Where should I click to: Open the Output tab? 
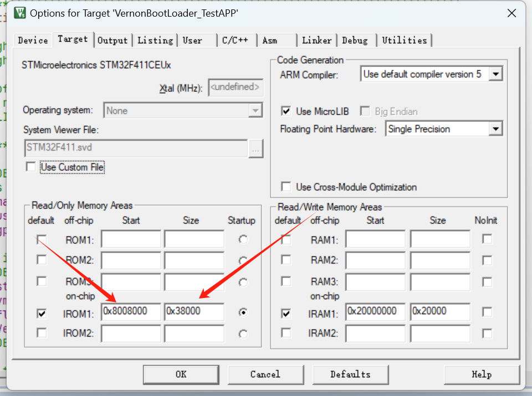click(112, 40)
